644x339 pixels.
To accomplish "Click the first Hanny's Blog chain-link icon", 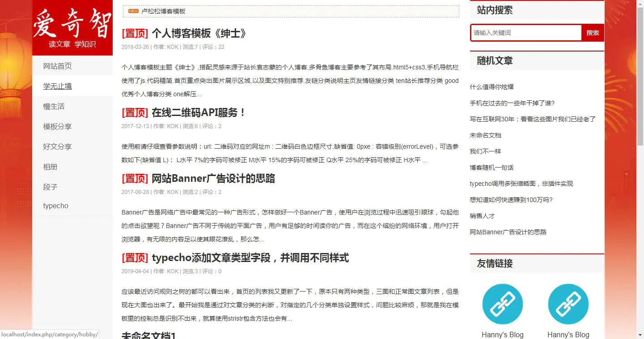I will pyautogui.click(x=502, y=304).
